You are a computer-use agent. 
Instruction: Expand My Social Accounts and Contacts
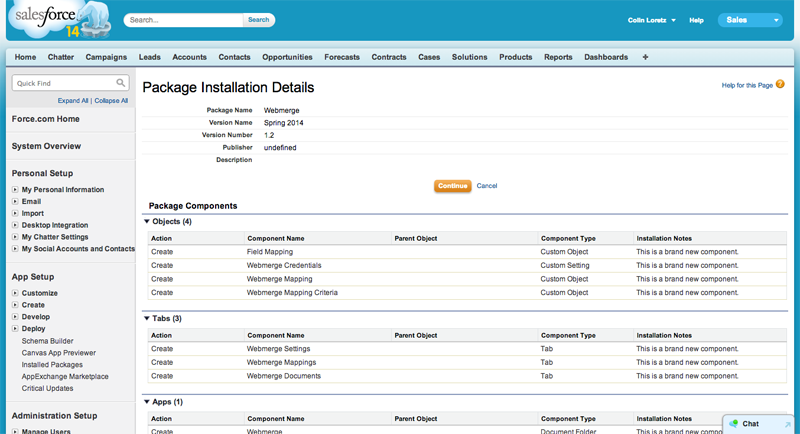click(x=15, y=248)
